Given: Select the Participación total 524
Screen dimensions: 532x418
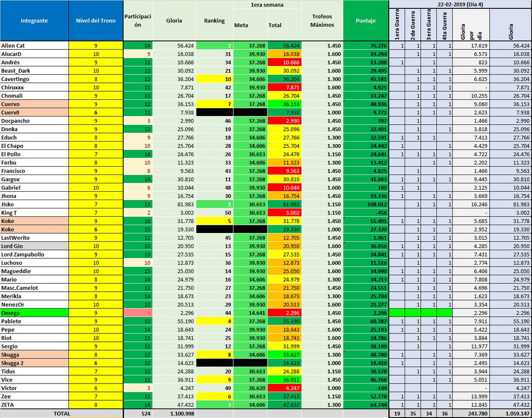Looking at the screenshot, I should pos(138,414).
